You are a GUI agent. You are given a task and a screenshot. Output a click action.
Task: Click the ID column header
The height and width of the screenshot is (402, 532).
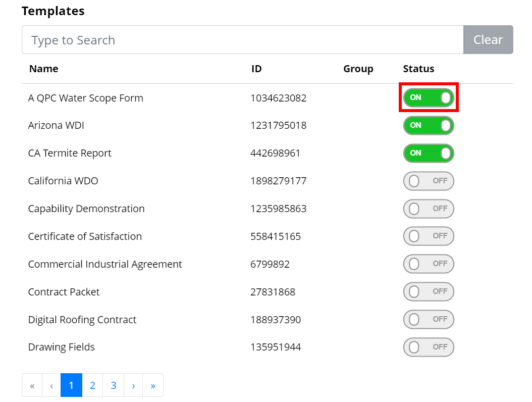(256, 69)
